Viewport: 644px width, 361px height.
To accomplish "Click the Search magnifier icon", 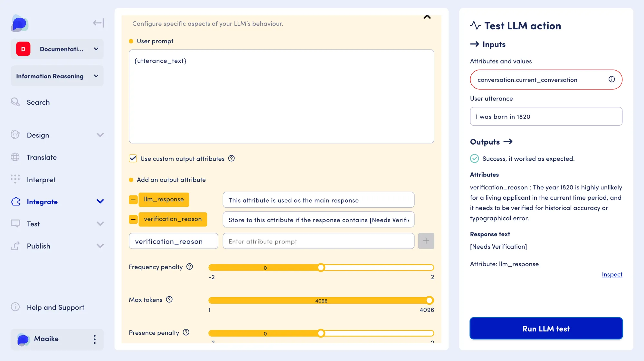I will click(15, 102).
